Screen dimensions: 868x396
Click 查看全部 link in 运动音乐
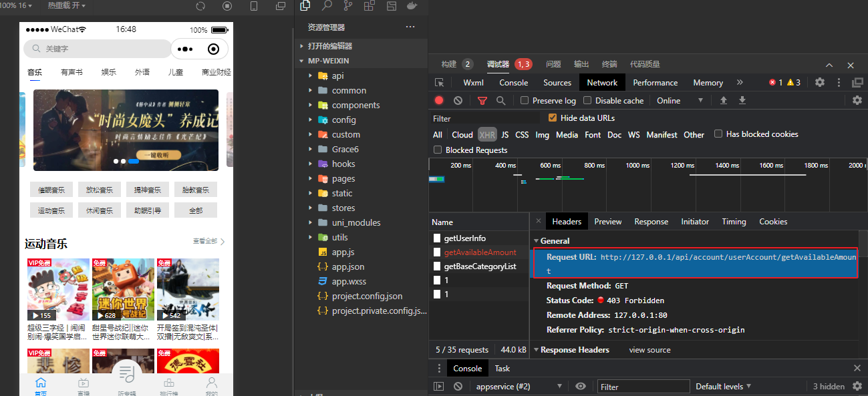coord(208,241)
